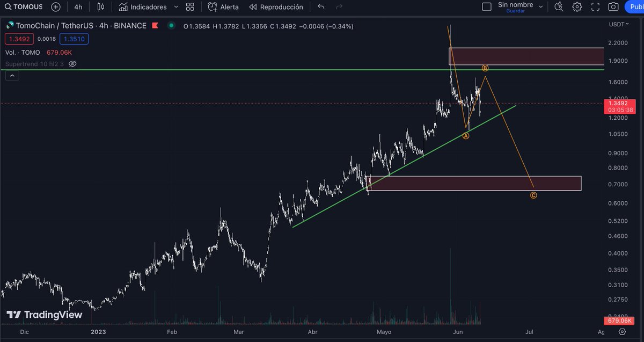Screen dimensions: 644x342
Task: Open the Indicadores panel
Action: pos(143,7)
